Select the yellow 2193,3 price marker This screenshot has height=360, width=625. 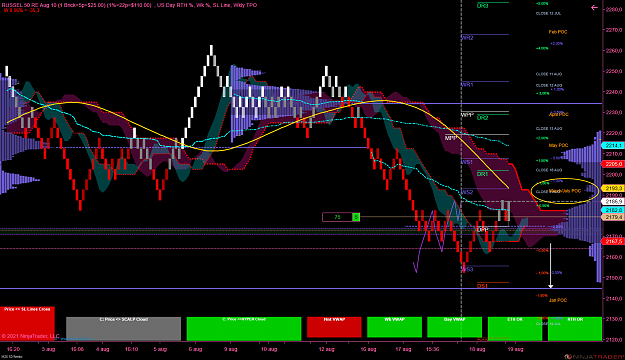coord(612,188)
